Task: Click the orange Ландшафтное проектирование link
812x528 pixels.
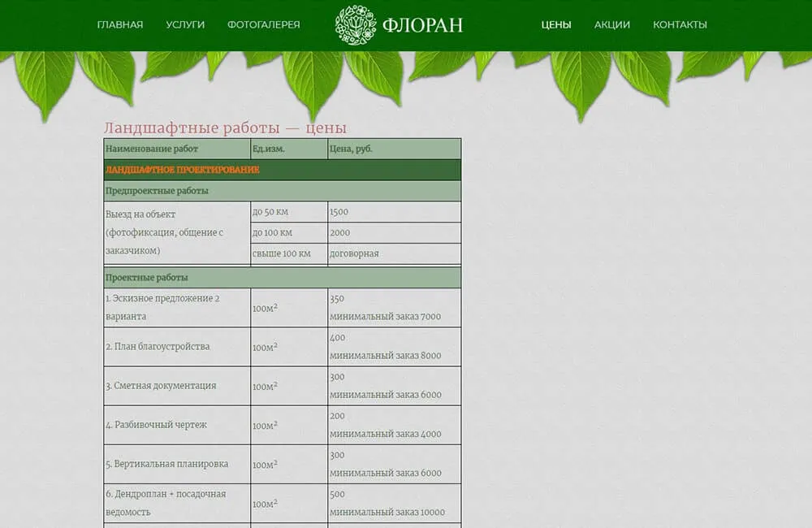Action: click(183, 170)
